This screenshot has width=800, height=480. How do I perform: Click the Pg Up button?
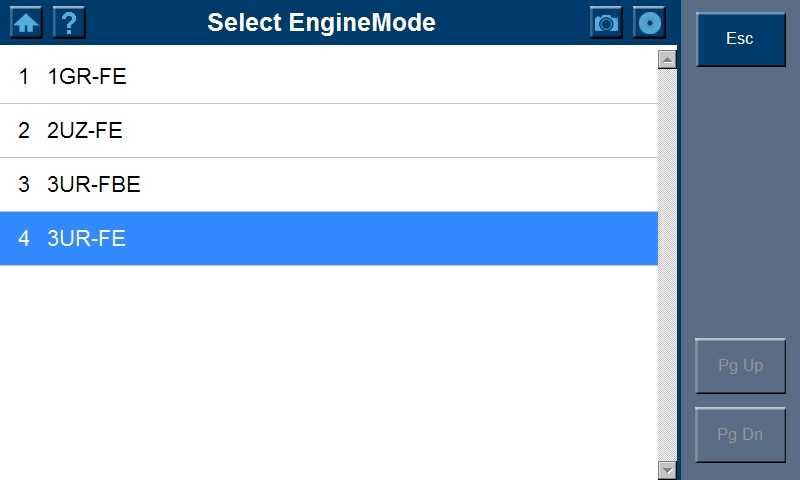(x=740, y=366)
